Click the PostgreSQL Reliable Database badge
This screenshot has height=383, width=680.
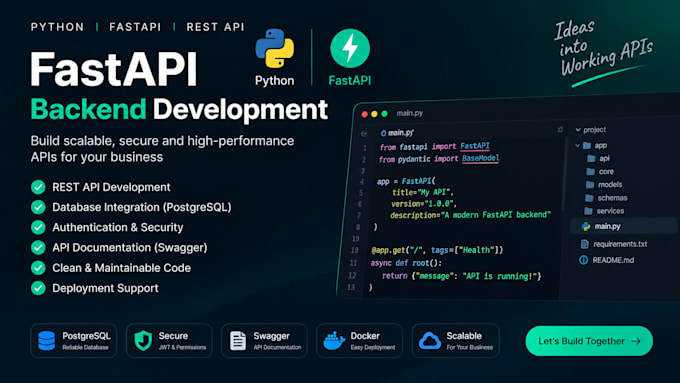[x=74, y=340]
